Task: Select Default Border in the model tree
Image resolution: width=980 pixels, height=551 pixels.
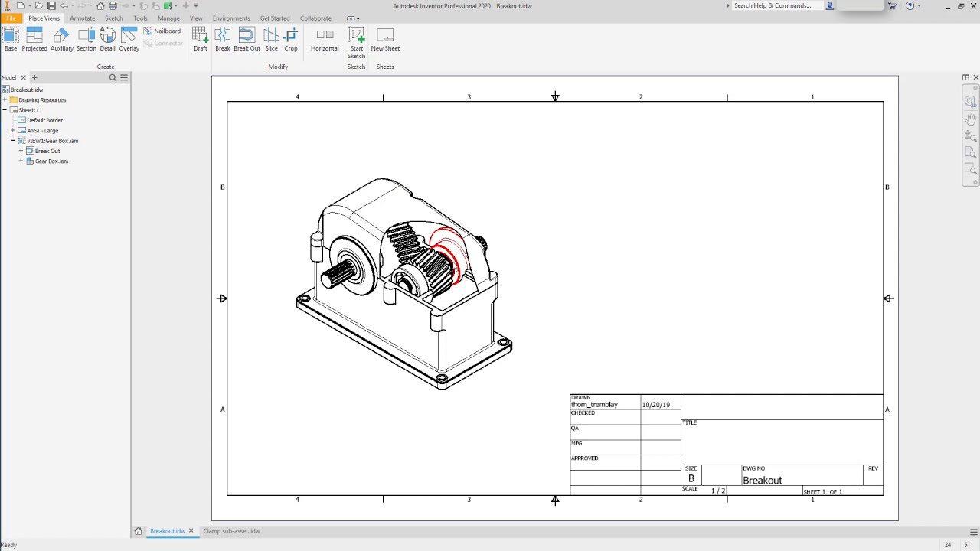Action: tap(45, 120)
